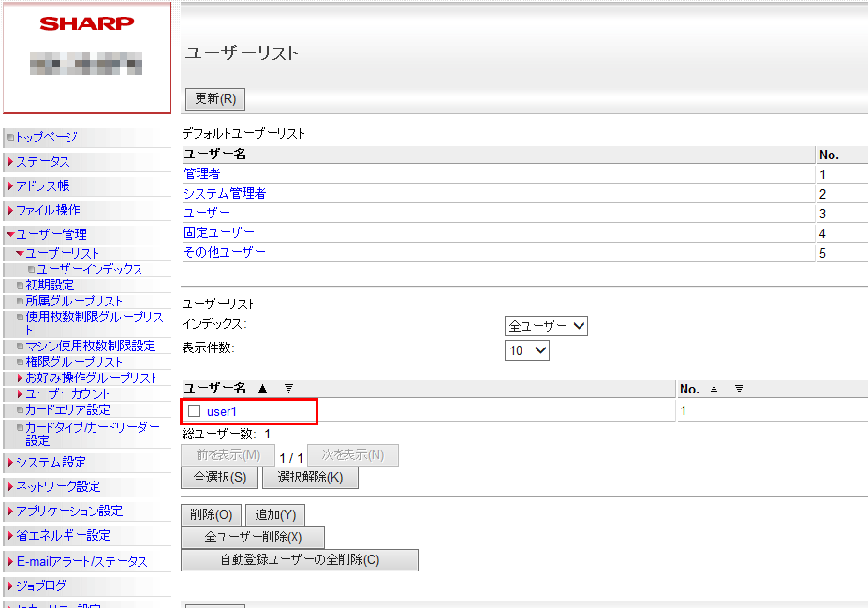Image resolution: width=868 pixels, height=608 pixels.
Task: Tick the checkbox next to user1
Action: pos(194,411)
